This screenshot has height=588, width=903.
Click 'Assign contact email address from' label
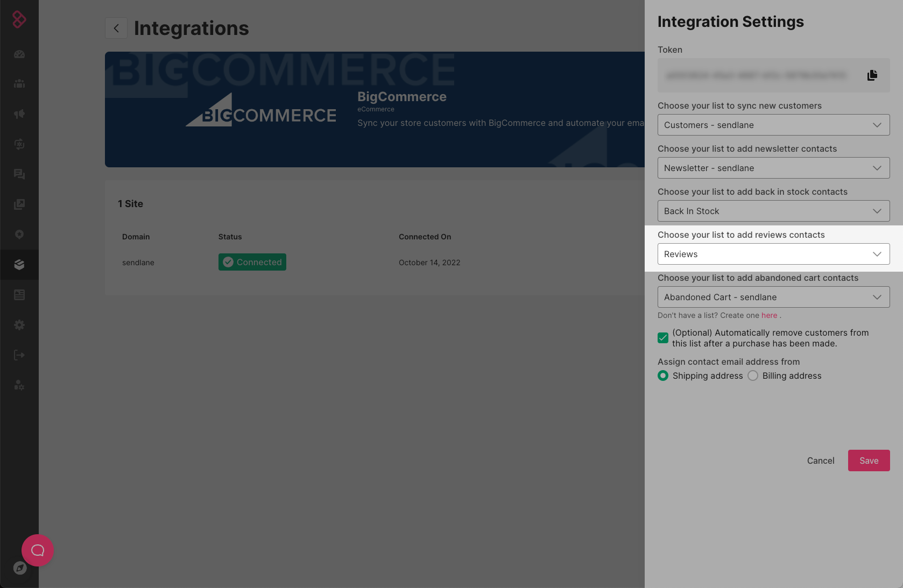[729, 362]
